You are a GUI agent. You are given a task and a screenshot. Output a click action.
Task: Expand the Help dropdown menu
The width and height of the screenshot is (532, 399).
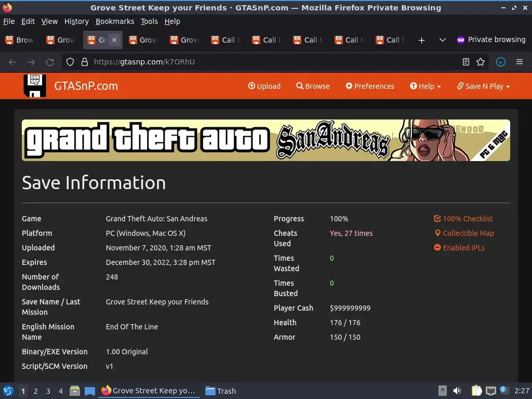pyautogui.click(x=425, y=86)
